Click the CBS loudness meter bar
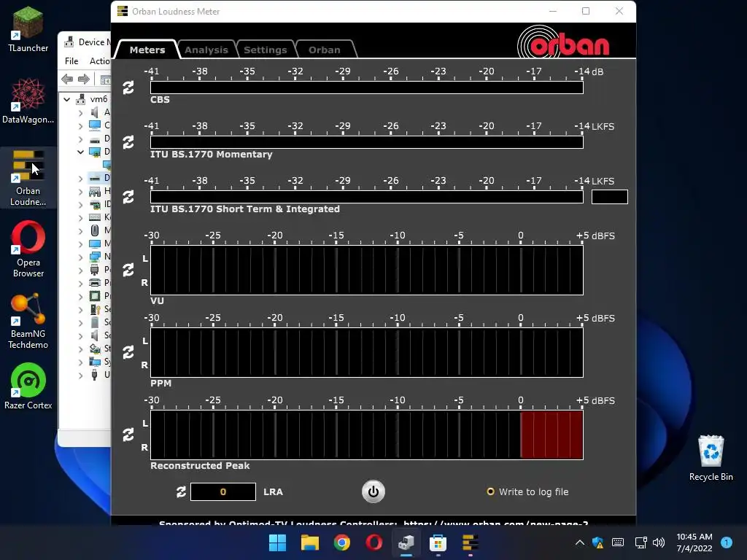Screen dimensions: 747x560 coord(367,87)
